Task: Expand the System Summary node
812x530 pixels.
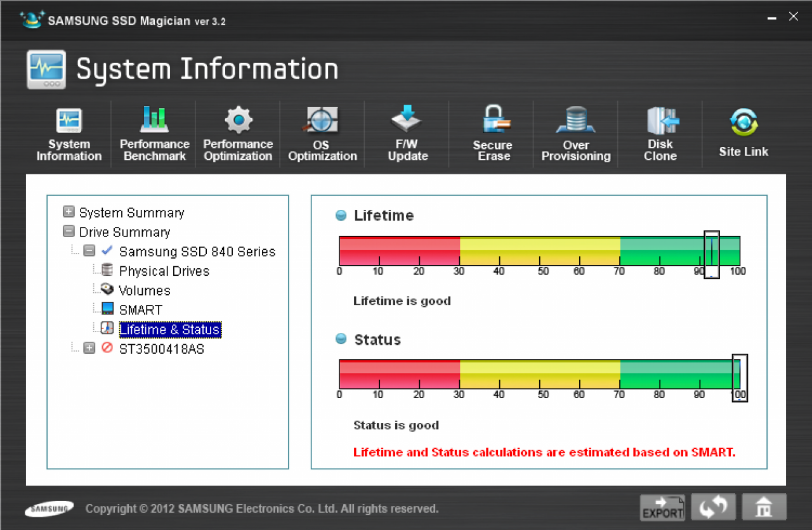Action: point(69,212)
